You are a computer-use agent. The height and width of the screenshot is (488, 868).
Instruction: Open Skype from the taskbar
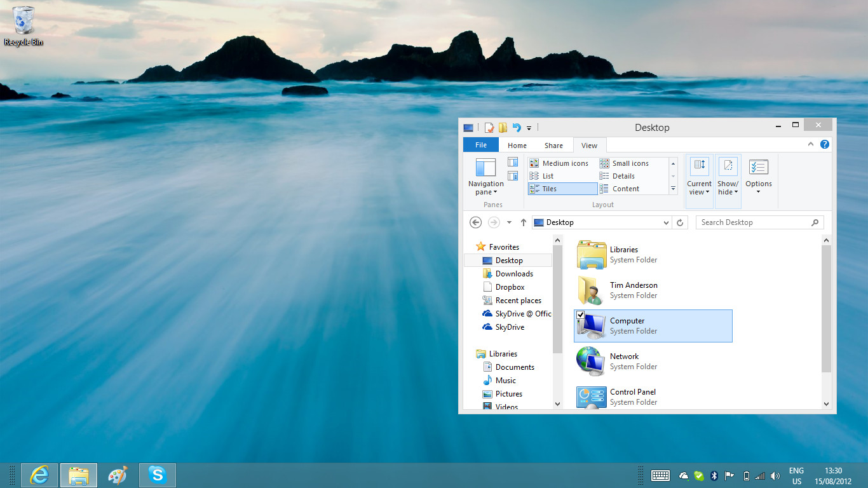pyautogui.click(x=157, y=475)
